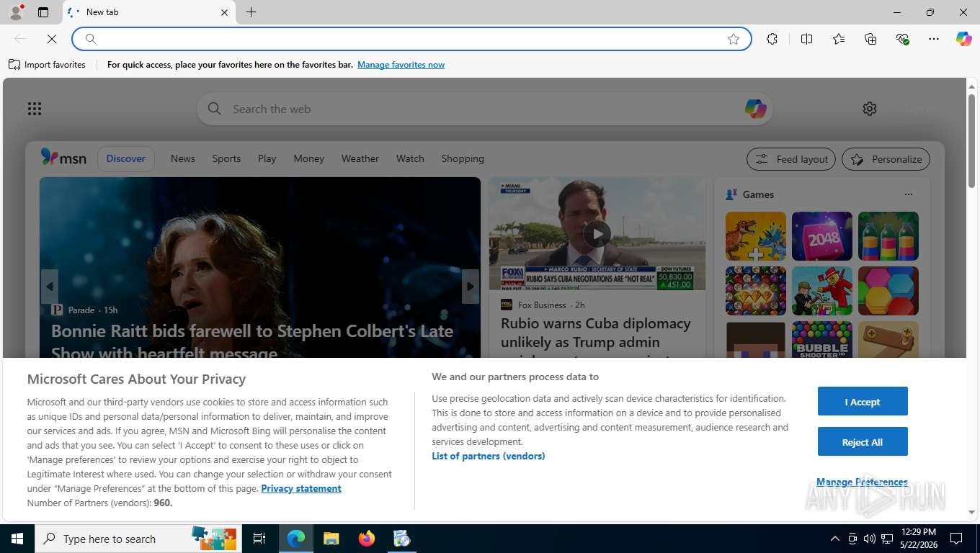Click the taskbar search box
The width and height of the screenshot is (980, 553).
coord(138,539)
